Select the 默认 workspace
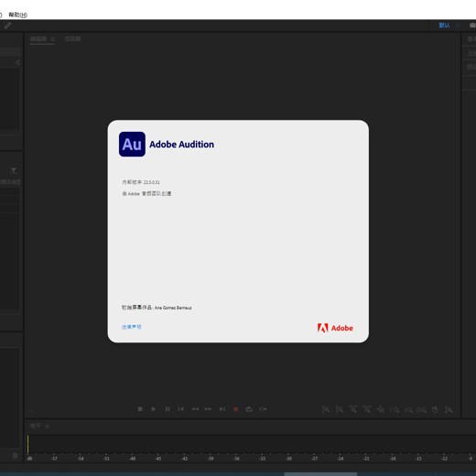 [444, 26]
